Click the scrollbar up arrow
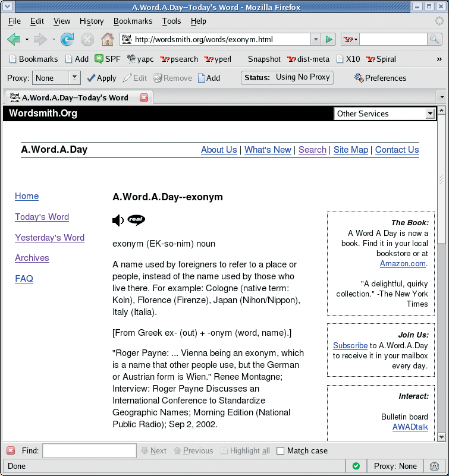This screenshot has height=476, width=449. click(441, 110)
